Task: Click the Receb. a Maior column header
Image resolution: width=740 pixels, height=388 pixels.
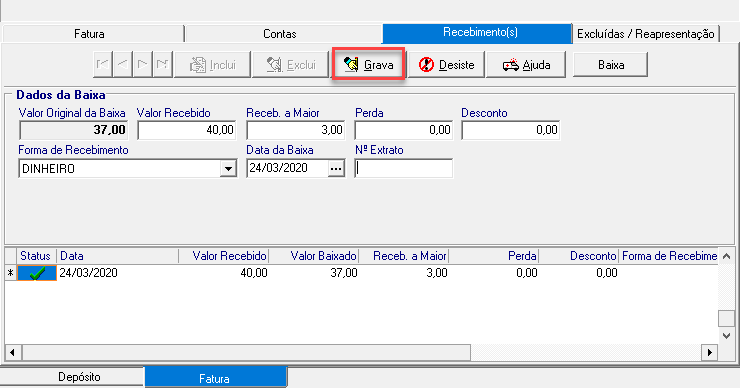Action: (x=404, y=256)
